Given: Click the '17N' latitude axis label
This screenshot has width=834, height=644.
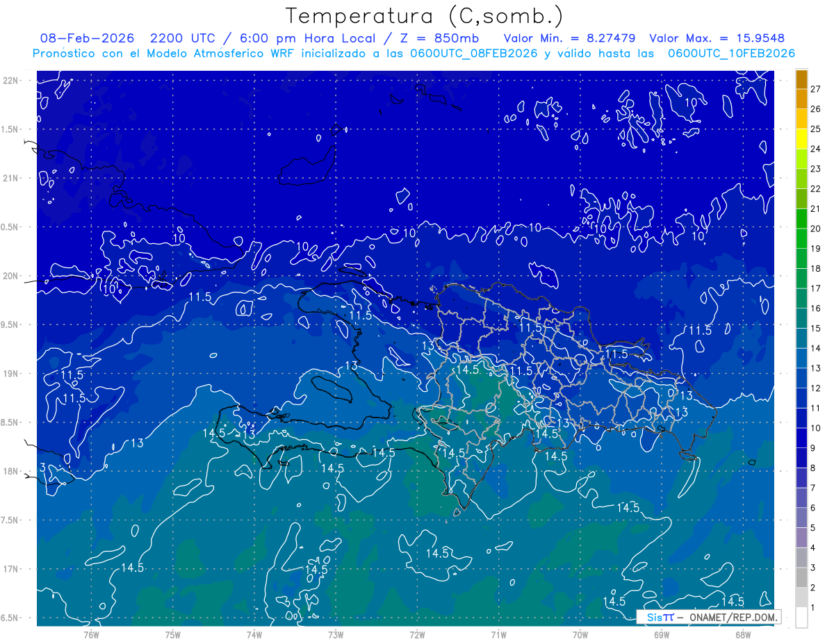Looking at the screenshot, I should pos(10,570).
